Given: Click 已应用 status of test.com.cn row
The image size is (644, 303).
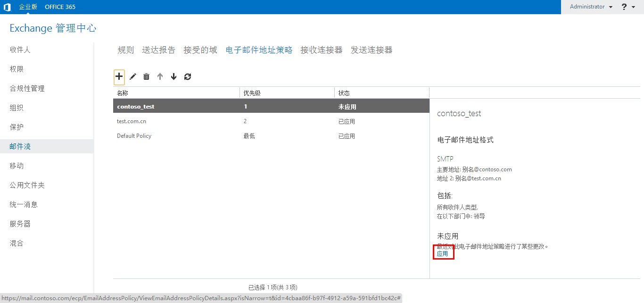Looking at the screenshot, I should coord(347,121).
